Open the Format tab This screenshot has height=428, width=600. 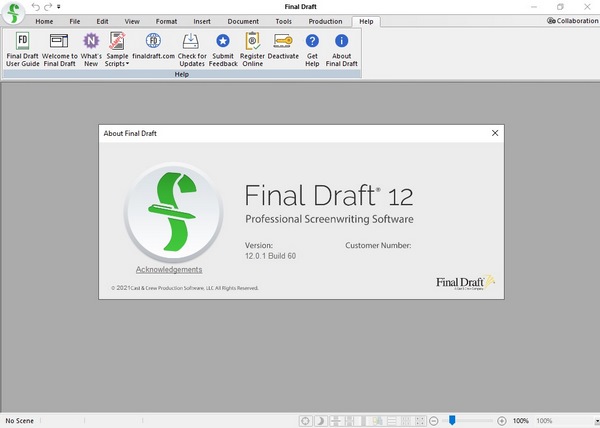(166, 21)
